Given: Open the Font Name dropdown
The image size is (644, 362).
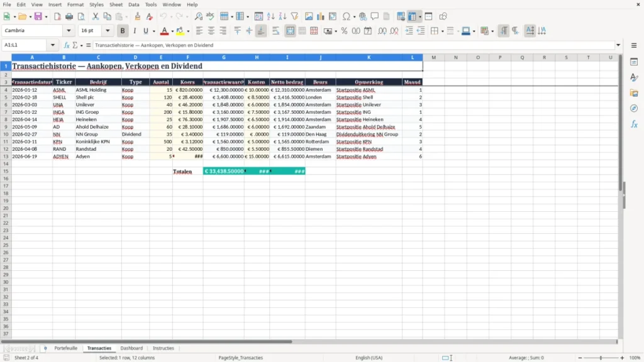Looking at the screenshot, I should pos(69,30).
